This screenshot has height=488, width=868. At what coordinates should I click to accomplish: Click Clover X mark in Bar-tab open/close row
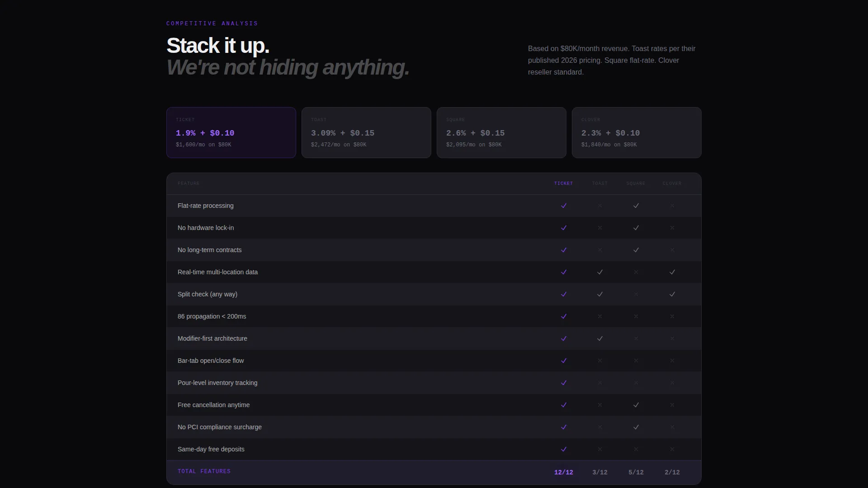(672, 361)
